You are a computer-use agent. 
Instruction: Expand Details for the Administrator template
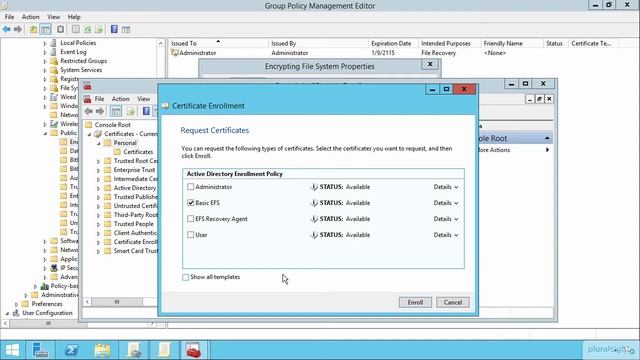click(x=446, y=187)
